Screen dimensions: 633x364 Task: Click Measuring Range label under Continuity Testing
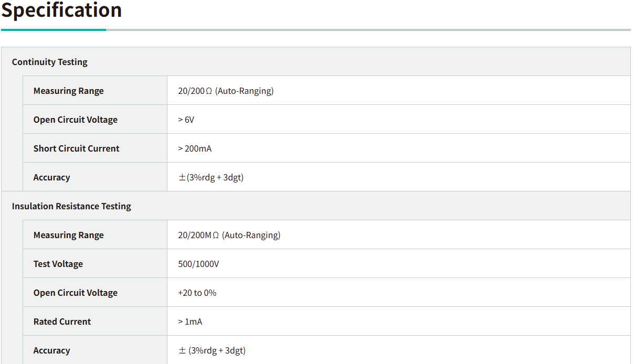pos(69,91)
